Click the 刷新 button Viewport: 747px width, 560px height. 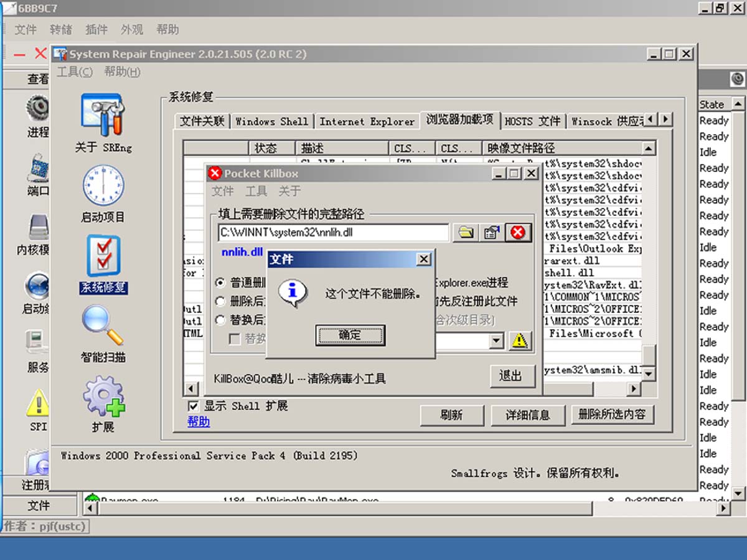(452, 414)
